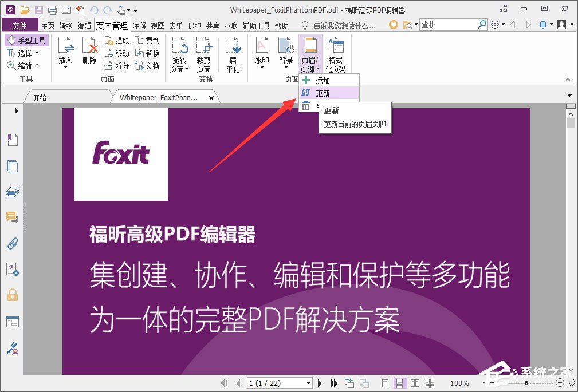Switch to two-page facing view
This screenshot has height=392, width=578.
(x=415, y=382)
